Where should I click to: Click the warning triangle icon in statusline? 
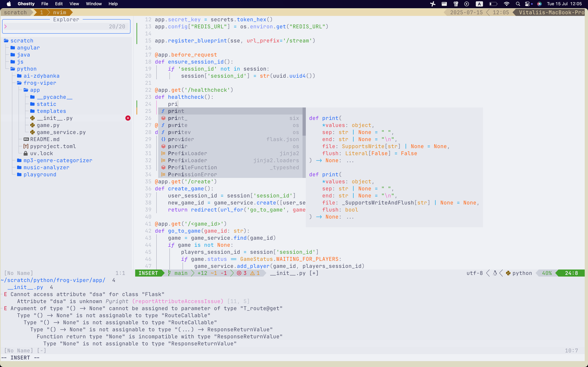tap(252, 273)
